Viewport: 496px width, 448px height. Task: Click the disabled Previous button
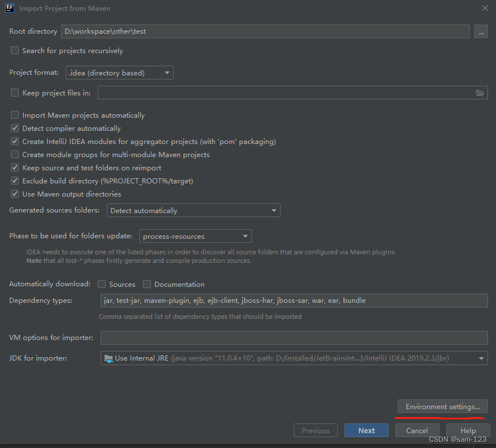pos(315,431)
